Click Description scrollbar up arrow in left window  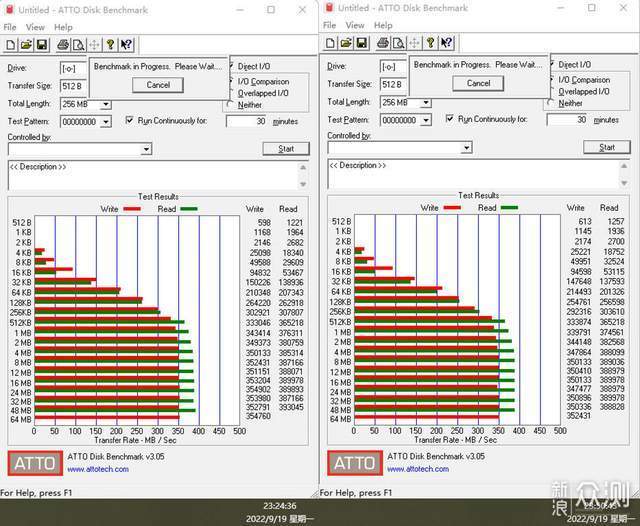(303, 167)
